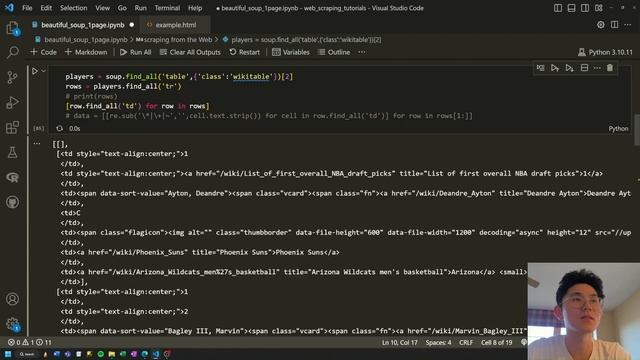Restart the notebook kernel
The image size is (640, 360).
pyautogui.click(x=244, y=52)
